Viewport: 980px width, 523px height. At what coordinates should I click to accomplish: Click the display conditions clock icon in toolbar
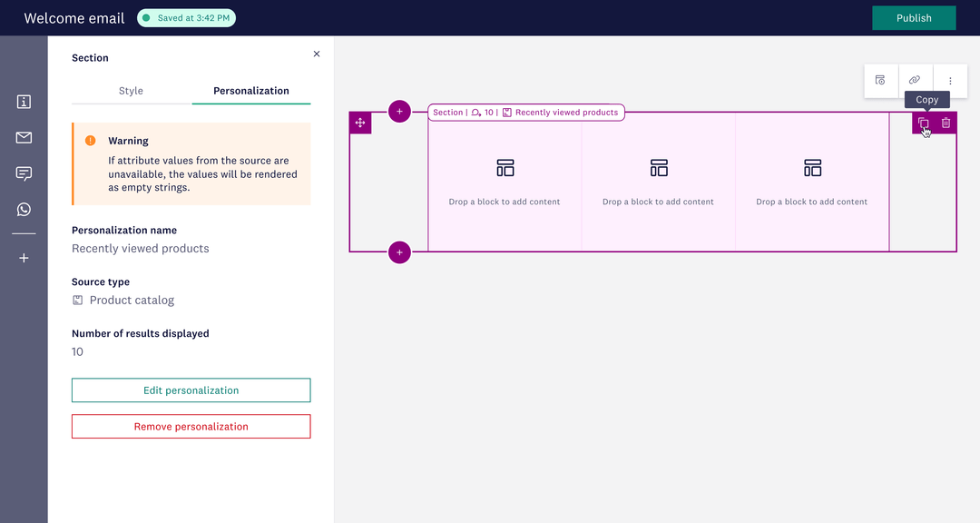(x=880, y=80)
